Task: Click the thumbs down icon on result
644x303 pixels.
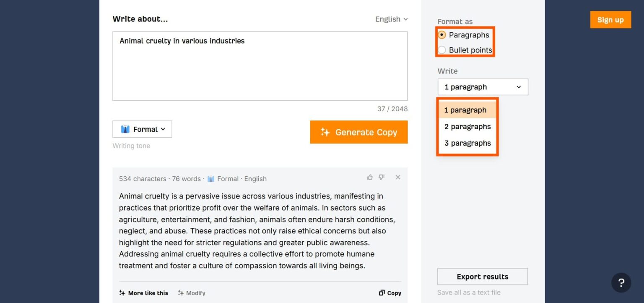Action: click(x=382, y=178)
